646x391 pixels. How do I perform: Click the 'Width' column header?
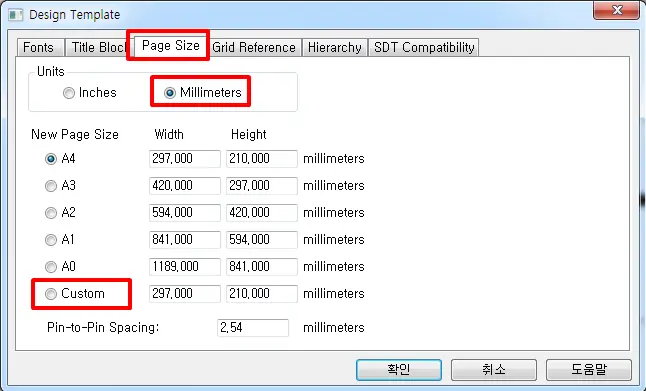point(169,134)
